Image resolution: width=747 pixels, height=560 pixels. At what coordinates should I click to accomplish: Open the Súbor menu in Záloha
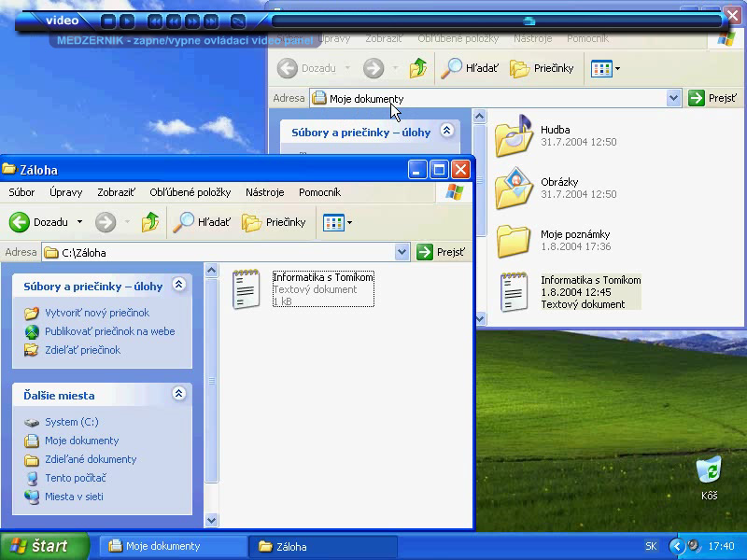[x=21, y=192]
